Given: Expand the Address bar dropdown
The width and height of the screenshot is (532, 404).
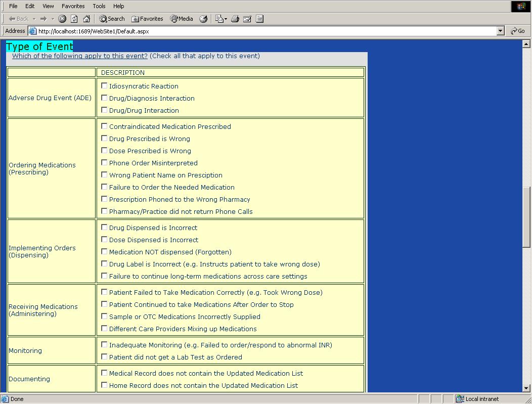Looking at the screenshot, I should [501, 31].
